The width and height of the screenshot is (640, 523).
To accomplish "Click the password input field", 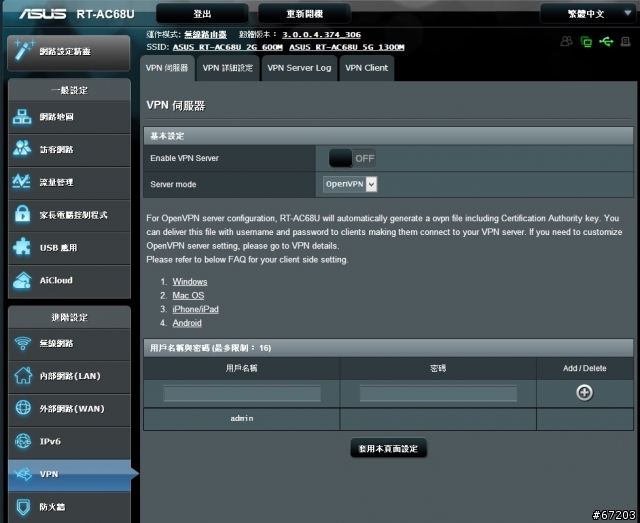I will coord(438,394).
